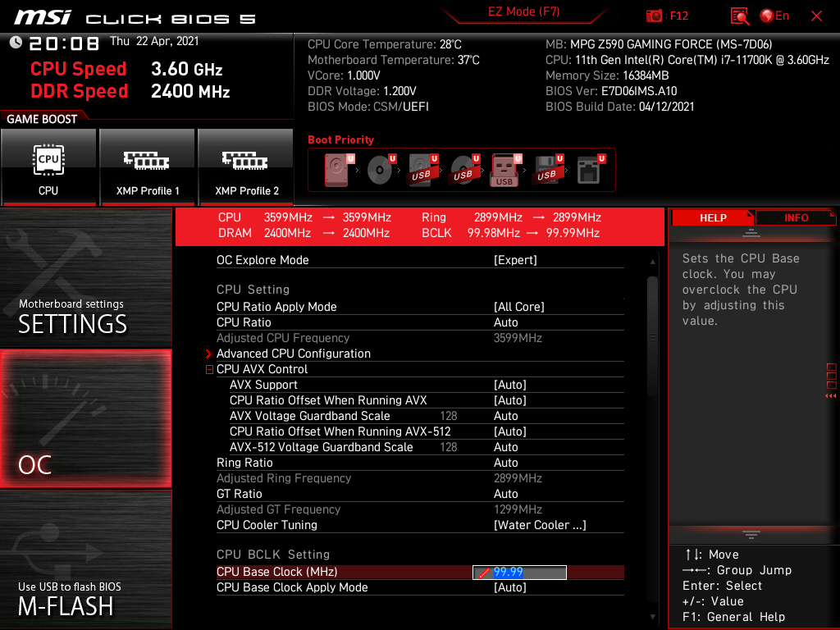Click the MSI logo

(x=43, y=18)
